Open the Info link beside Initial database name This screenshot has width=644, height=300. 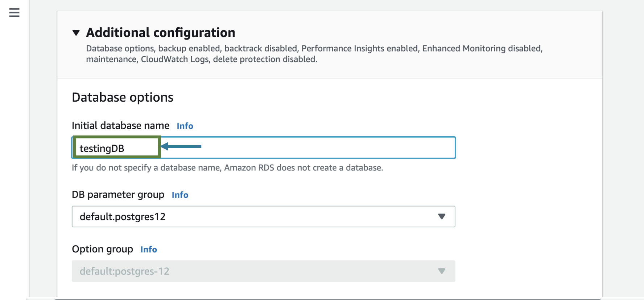pos(185,126)
